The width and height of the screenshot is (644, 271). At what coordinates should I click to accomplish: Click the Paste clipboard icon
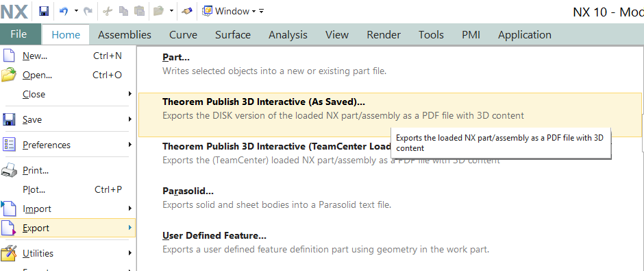click(x=140, y=12)
